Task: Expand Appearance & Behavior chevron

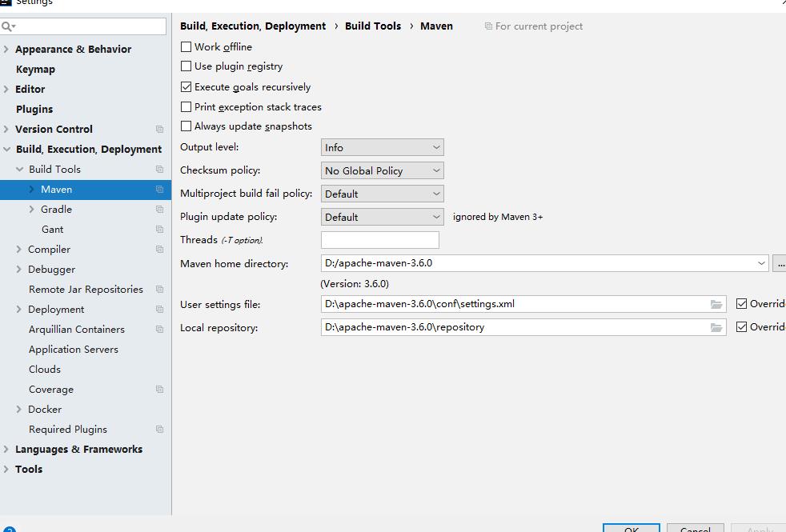Action: click(6, 49)
